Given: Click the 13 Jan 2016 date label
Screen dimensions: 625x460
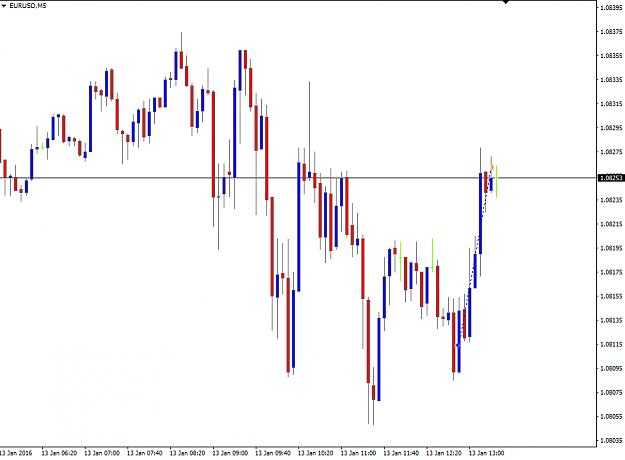Looking at the screenshot, I should [x=16, y=453].
